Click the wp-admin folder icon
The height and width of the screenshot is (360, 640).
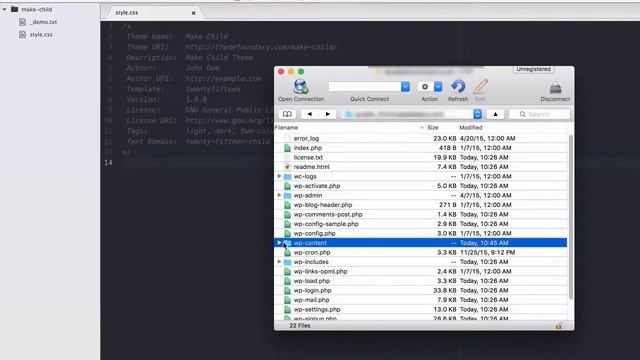point(287,195)
